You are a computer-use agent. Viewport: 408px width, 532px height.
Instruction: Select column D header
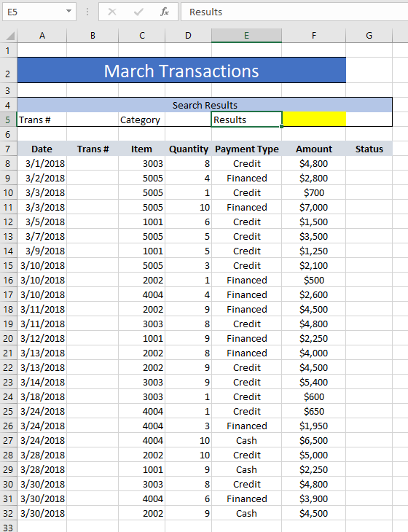click(x=188, y=36)
